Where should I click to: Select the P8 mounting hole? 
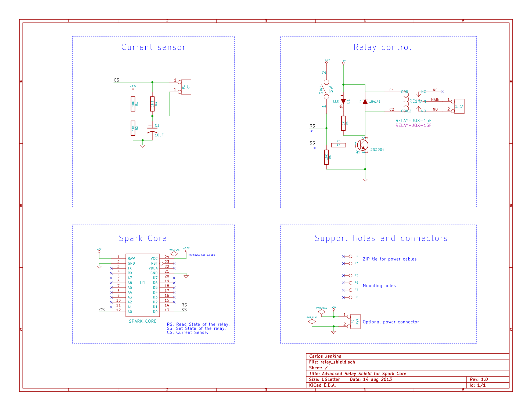point(350,297)
